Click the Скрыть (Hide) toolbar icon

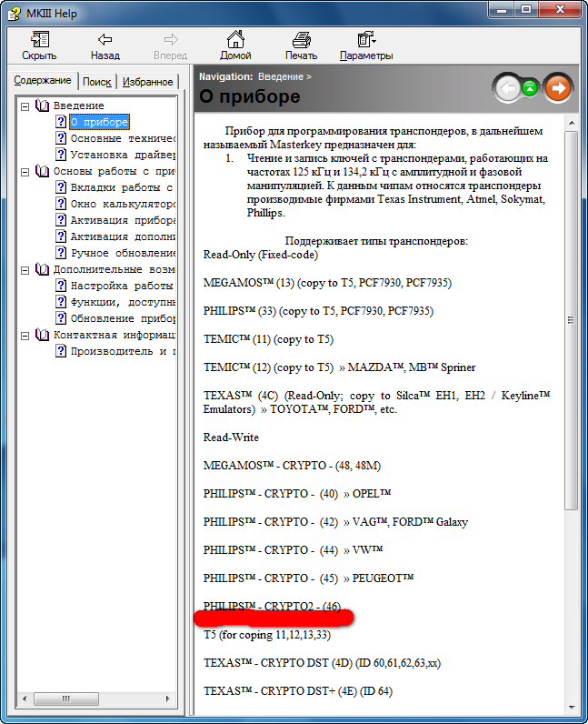point(40,39)
